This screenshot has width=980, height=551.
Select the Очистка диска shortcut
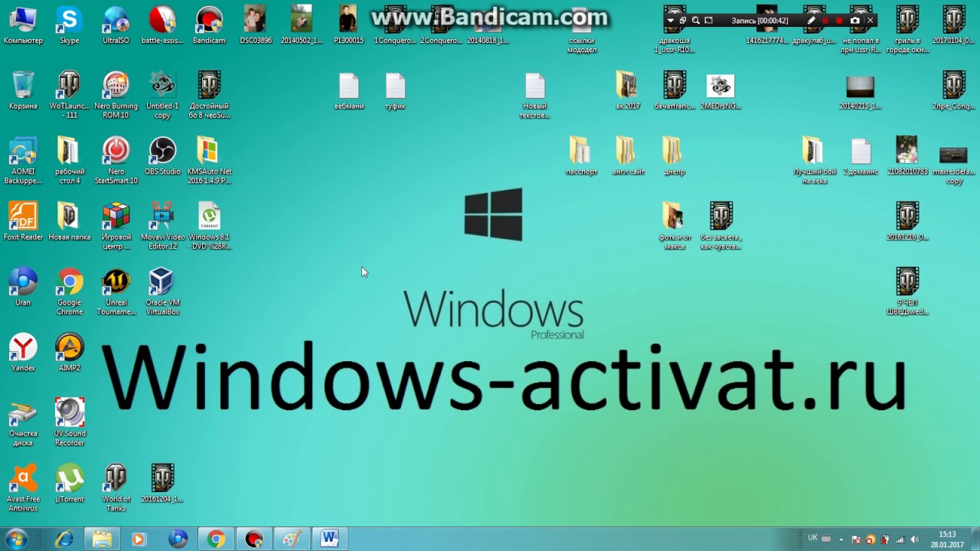(23, 422)
